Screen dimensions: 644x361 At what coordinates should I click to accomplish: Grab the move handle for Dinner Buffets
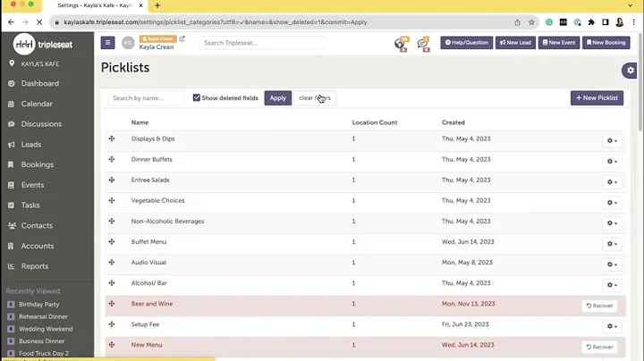click(112, 159)
